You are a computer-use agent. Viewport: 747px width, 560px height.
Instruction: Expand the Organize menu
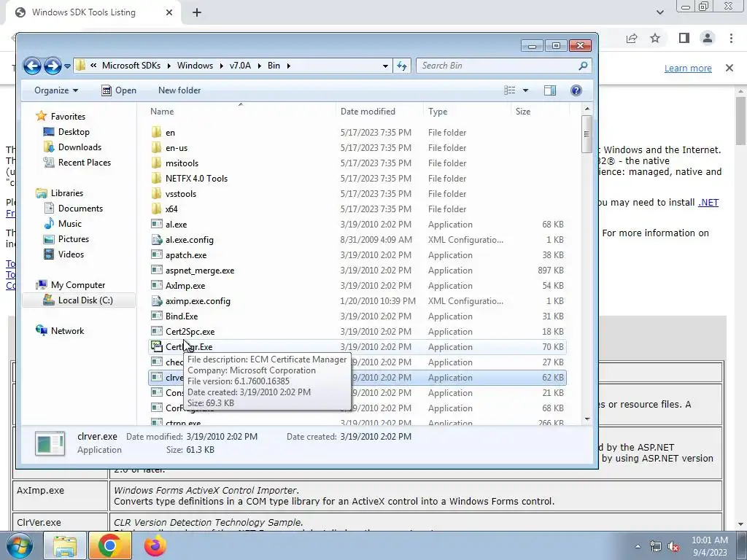(x=55, y=90)
